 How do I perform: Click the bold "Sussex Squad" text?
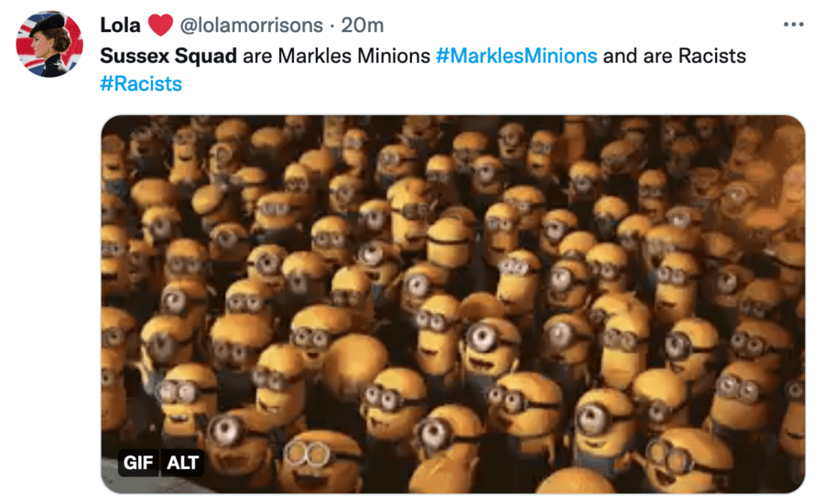point(168,56)
